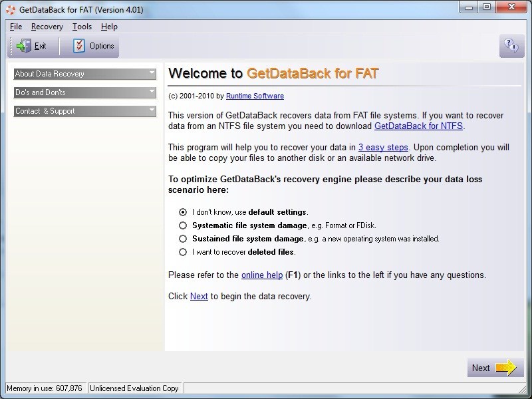
Task: Expand the Do's and Don'ts section
Action: point(84,92)
